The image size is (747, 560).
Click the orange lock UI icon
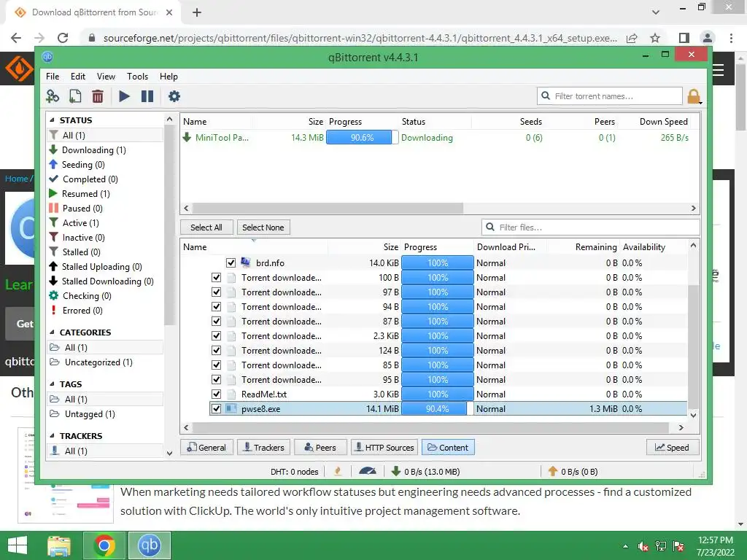coord(694,96)
